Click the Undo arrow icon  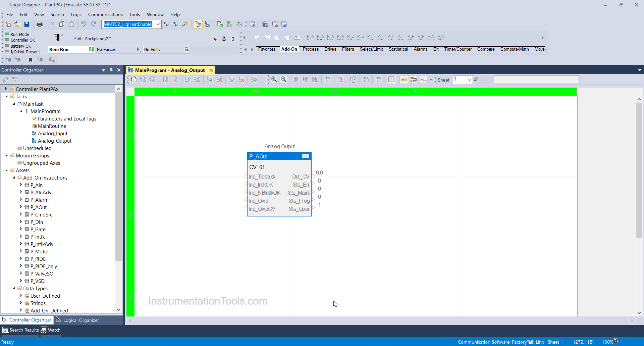coord(84,24)
